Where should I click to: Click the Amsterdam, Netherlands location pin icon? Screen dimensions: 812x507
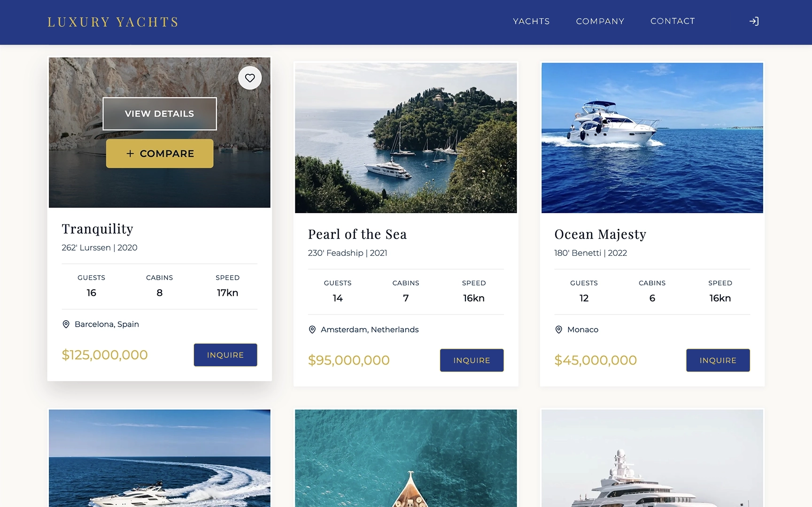coord(312,330)
